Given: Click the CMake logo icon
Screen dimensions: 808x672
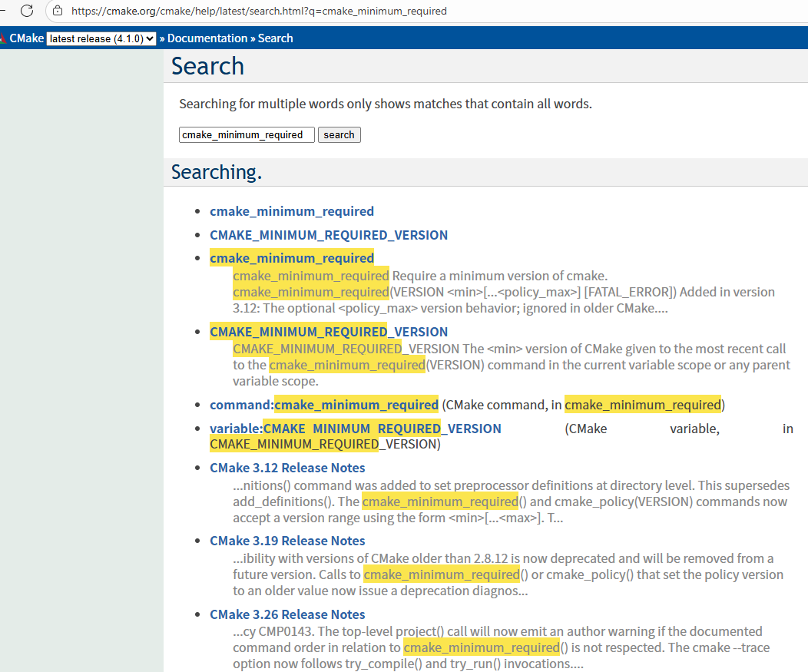Looking at the screenshot, I should coord(2,38).
